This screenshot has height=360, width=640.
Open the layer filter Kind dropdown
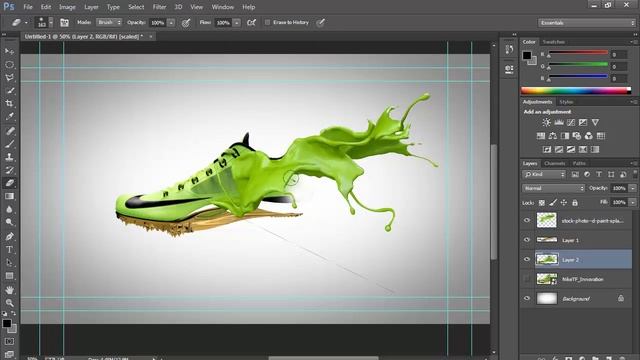coord(543,174)
